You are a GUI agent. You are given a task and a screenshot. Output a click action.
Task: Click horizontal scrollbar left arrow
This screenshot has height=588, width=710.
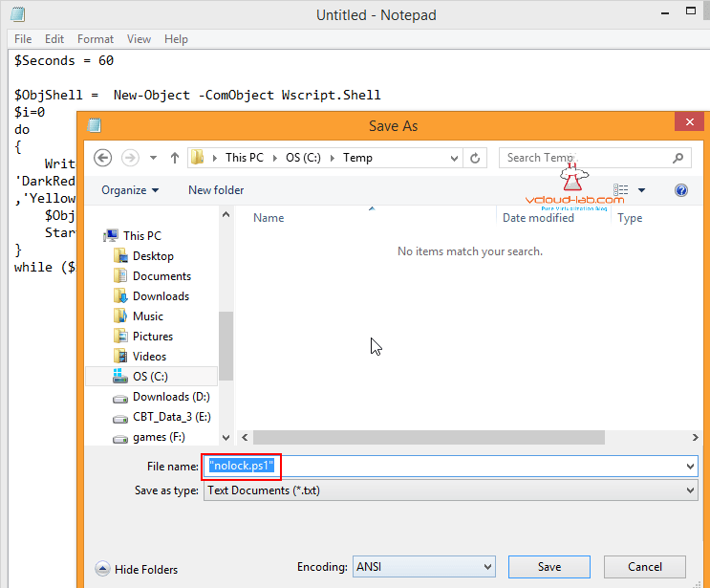click(x=245, y=437)
